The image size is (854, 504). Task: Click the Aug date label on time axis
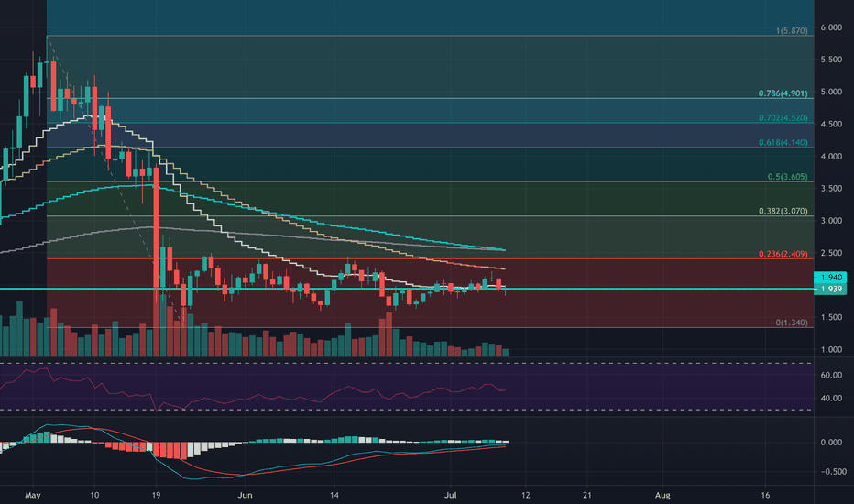[662, 495]
